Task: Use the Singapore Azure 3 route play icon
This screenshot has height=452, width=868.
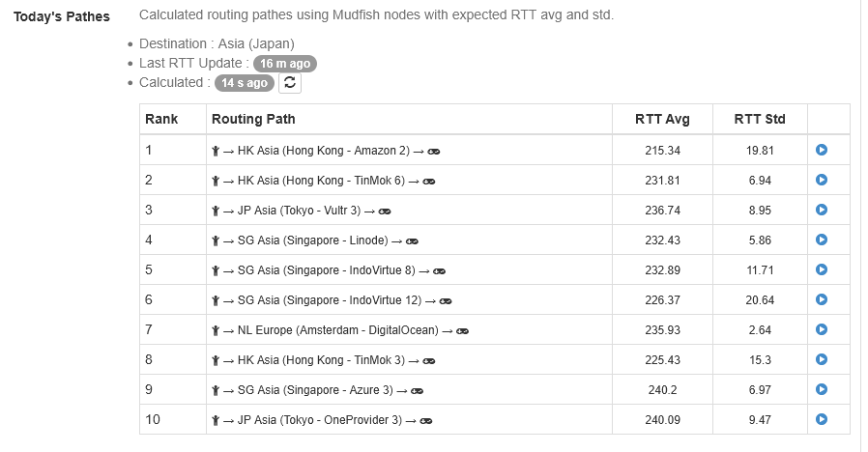Action: 822,389
